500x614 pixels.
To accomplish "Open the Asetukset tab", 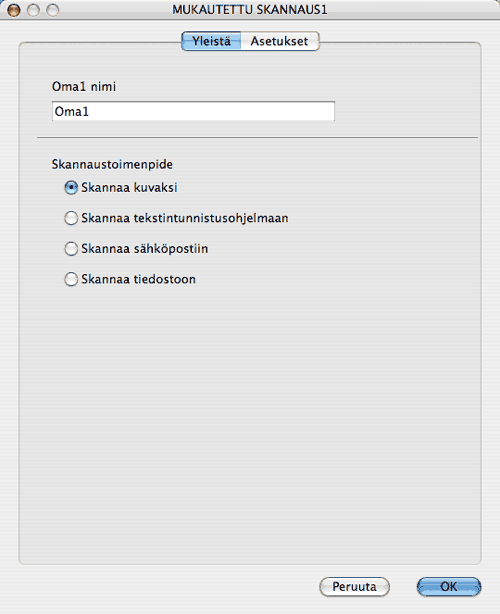I will (x=280, y=41).
